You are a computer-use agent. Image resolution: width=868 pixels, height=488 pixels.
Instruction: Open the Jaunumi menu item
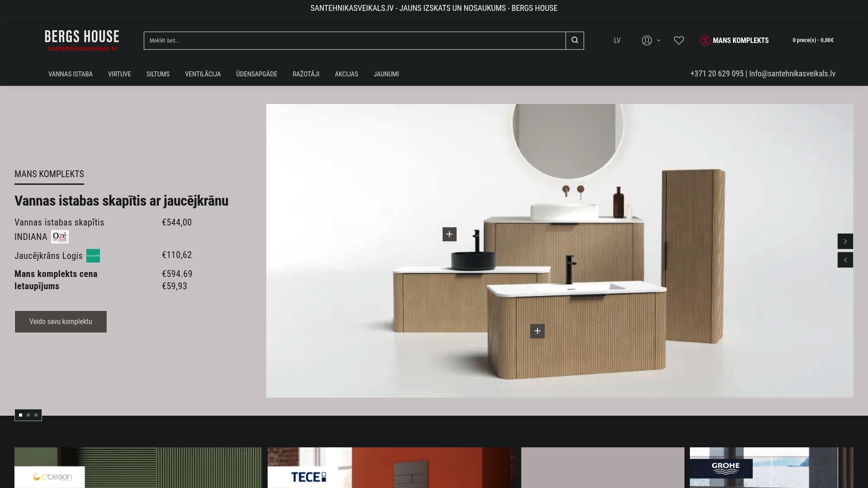[386, 74]
